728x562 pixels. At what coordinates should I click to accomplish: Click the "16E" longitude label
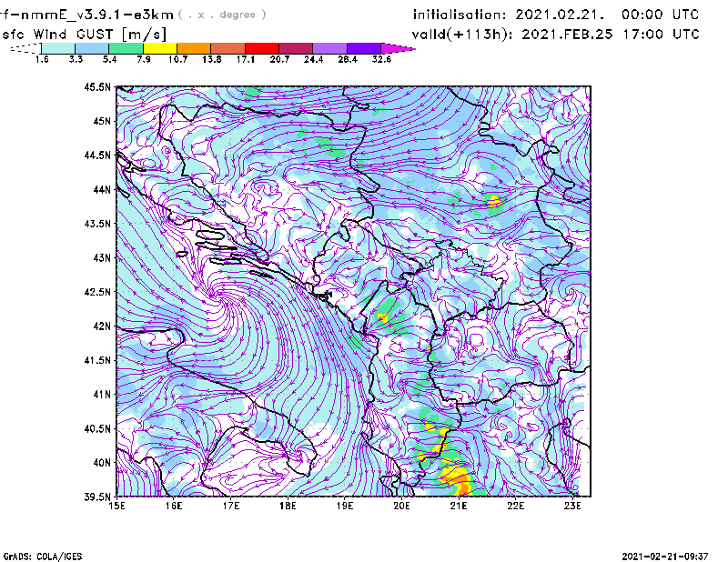point(174,506)
